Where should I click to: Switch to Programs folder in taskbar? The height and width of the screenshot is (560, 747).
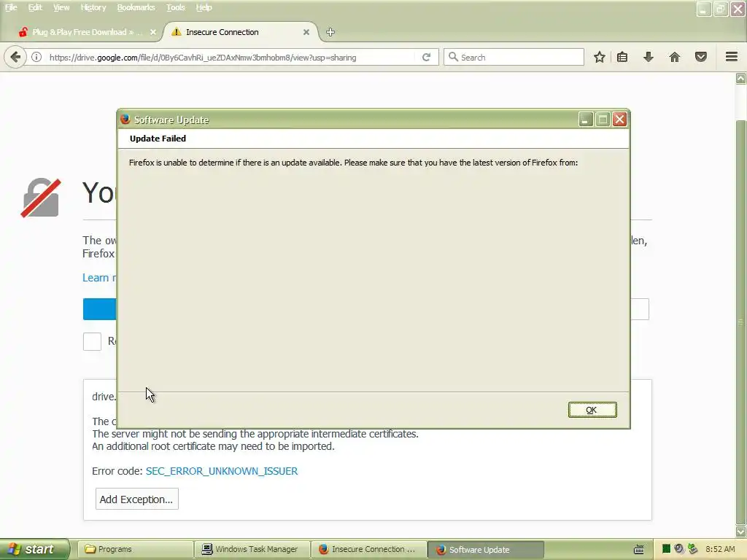[x=135, y=549]
